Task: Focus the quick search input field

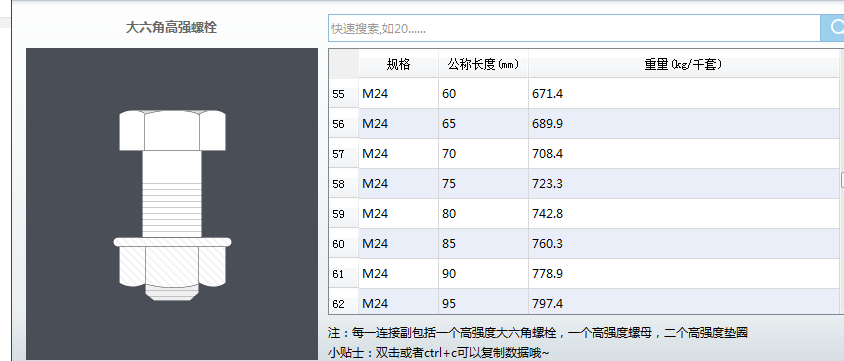Action: point(574,28)
